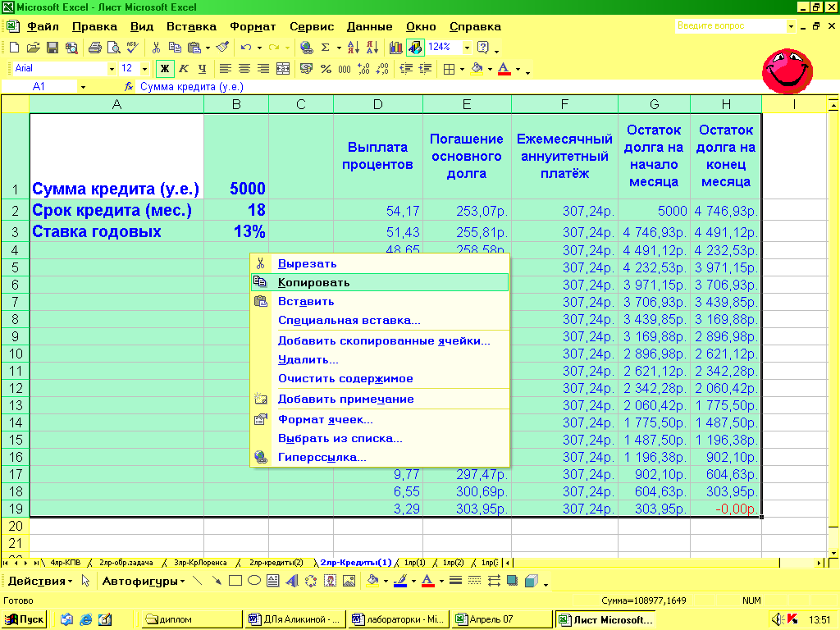The width and height of the screenshot is (840, 630).
Task: Click the Пуск start button
Action: coord(24,619)
